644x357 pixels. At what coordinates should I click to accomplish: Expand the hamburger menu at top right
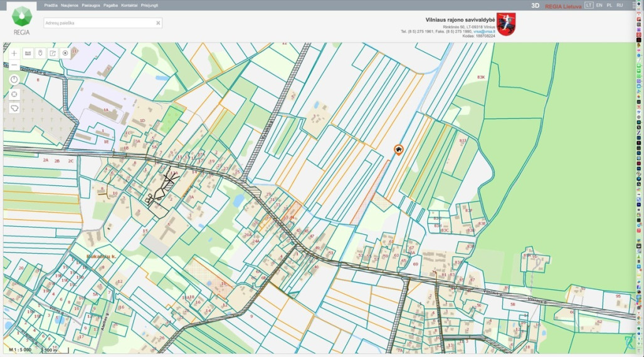634,6
